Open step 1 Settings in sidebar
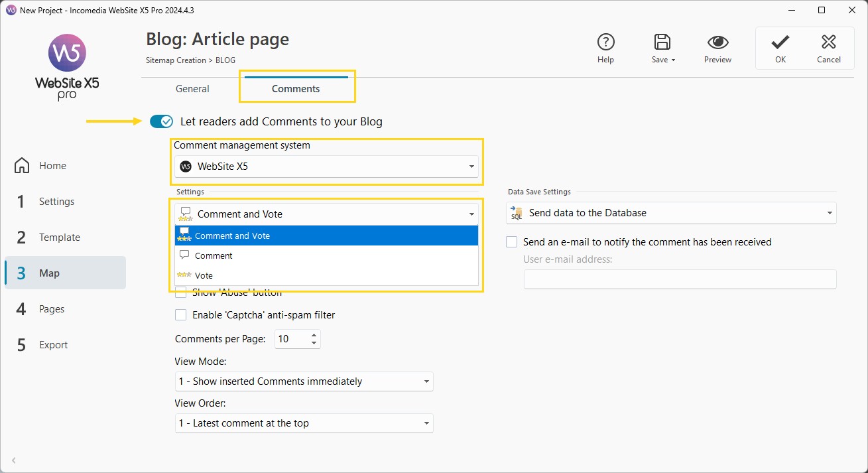Screen dimensions: 868x473 click(x=65, y=202)
